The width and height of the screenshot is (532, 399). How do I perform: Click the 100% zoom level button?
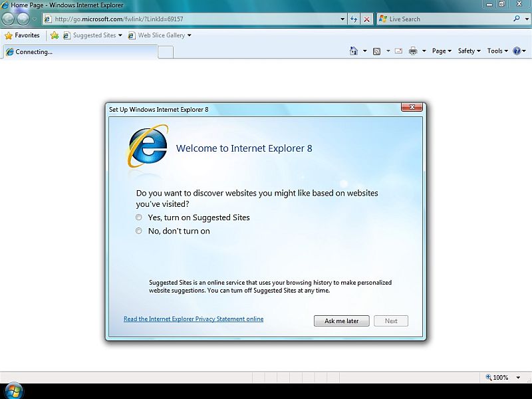point(497,377)
